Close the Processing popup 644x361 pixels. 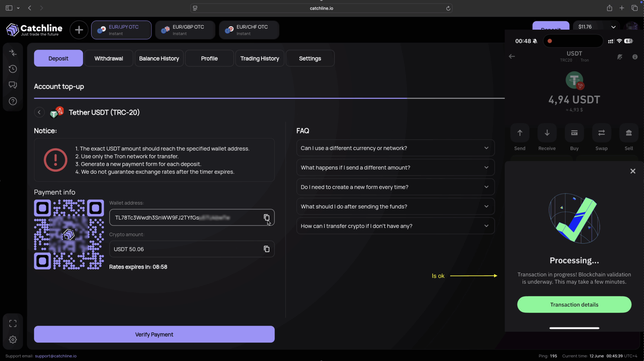633,171
